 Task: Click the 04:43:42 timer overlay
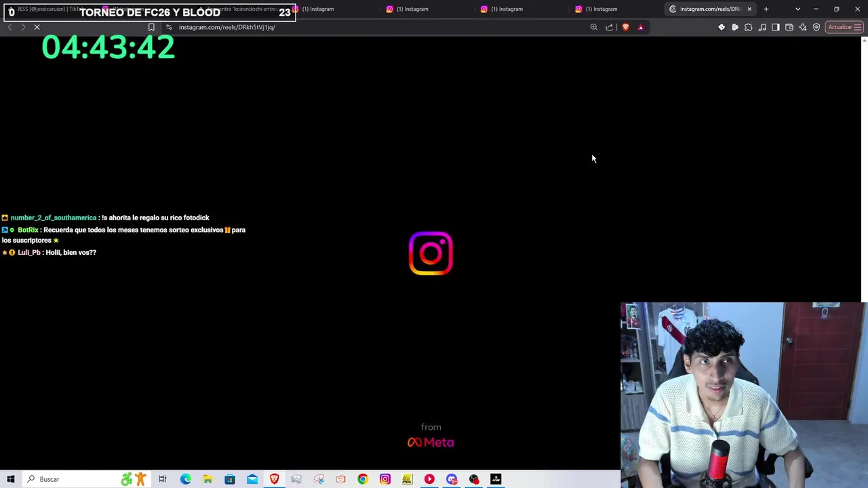(108, 47)
